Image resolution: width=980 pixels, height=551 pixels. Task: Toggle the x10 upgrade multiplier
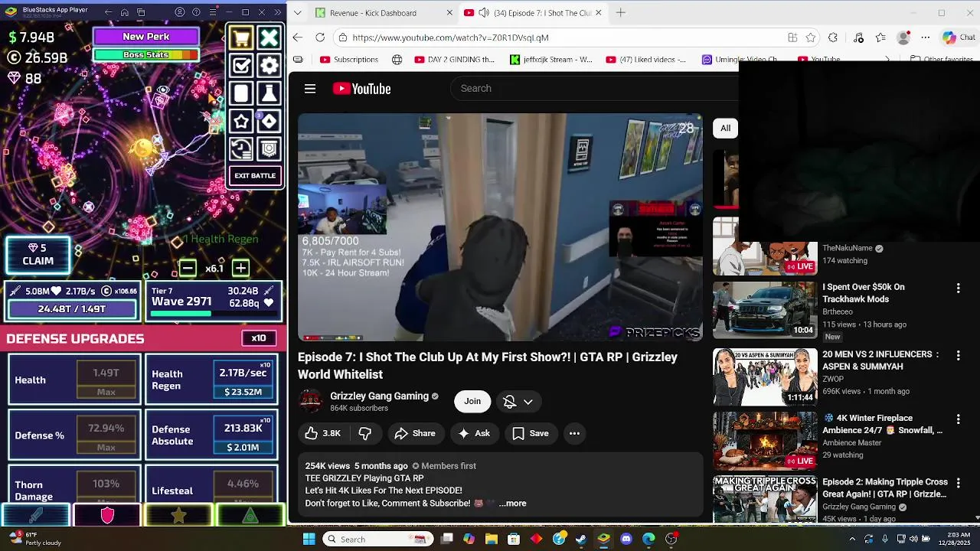[259, 338]
